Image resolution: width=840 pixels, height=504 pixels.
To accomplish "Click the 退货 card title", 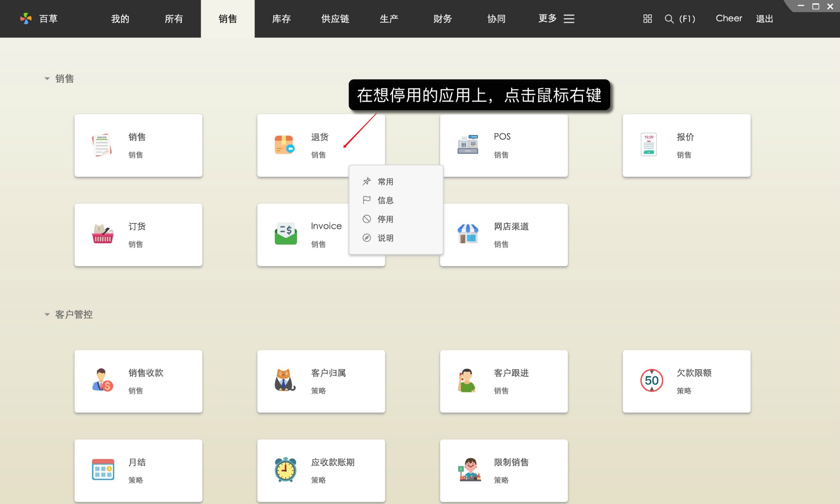I will click(320, 137).
